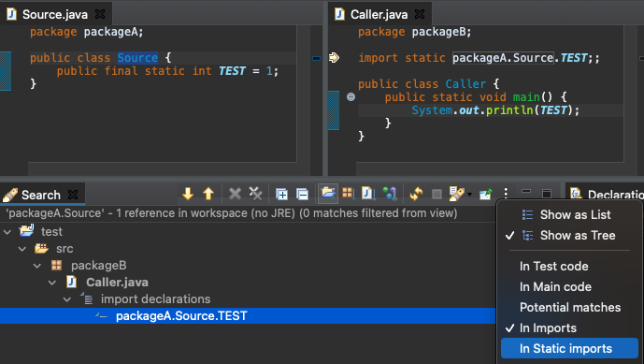Viewport: 644px width, 364px height.
Task: Close the Source.java editor tab
Action: tap(100, 14)
